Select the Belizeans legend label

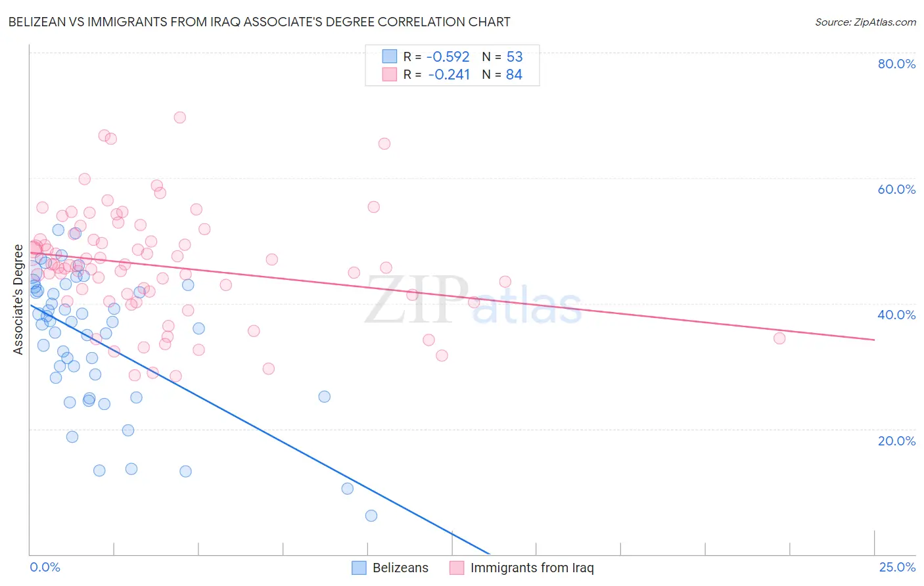(400, 568)
